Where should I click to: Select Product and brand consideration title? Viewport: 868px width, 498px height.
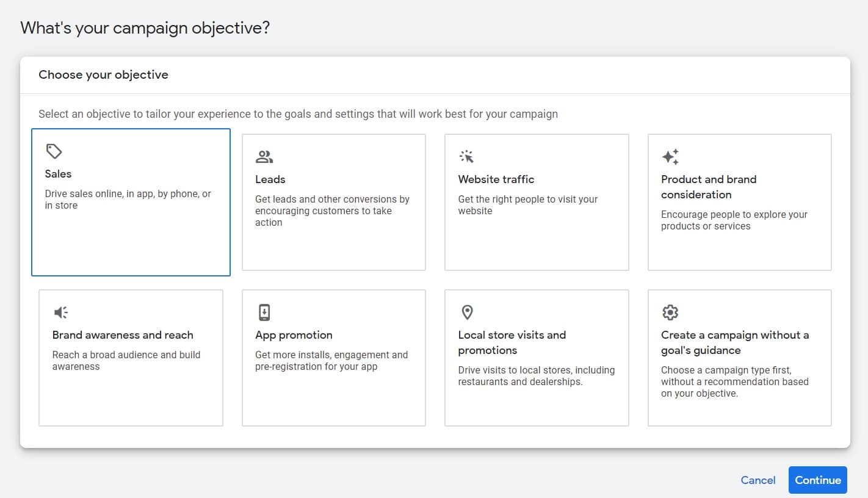(x=709, y=187)
